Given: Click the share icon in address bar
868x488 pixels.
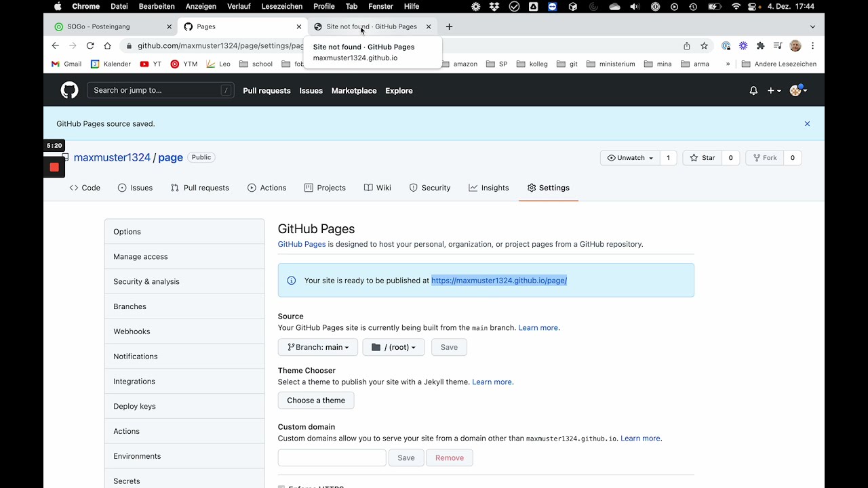Looking at the screenshot, I should point(687,45).
